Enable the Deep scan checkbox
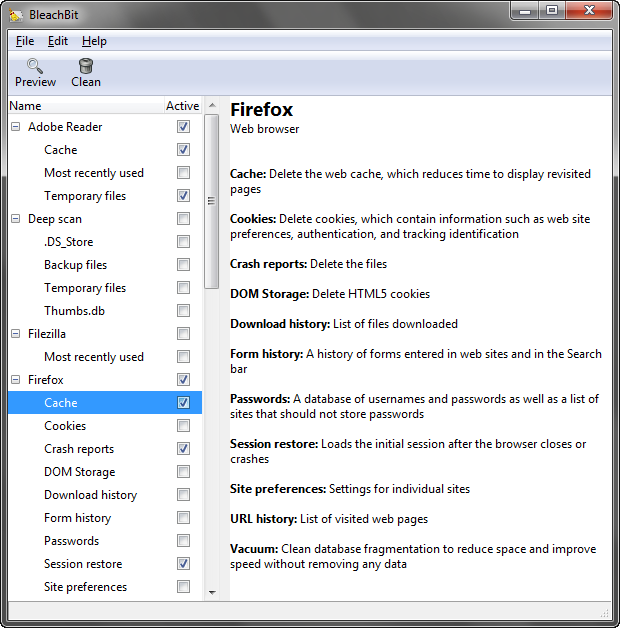This screenshot has height=628, width=620. click(183, 219)
